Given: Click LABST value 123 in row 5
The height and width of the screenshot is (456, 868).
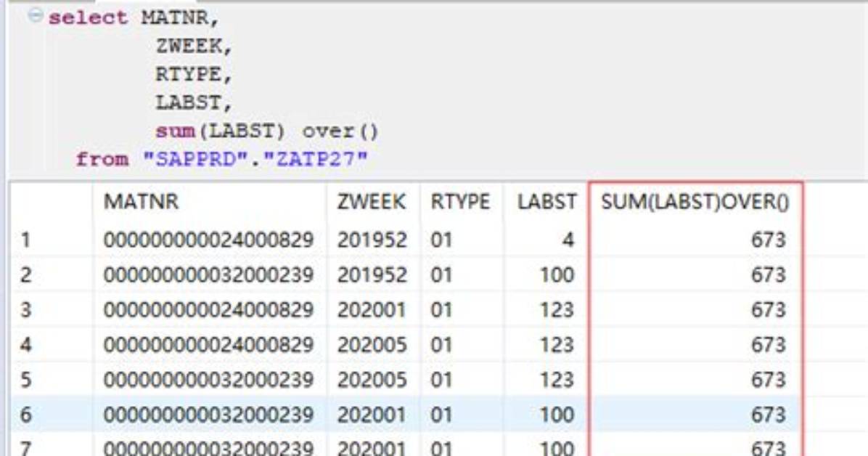Looking at the screenshot, I should pos(557,380).
